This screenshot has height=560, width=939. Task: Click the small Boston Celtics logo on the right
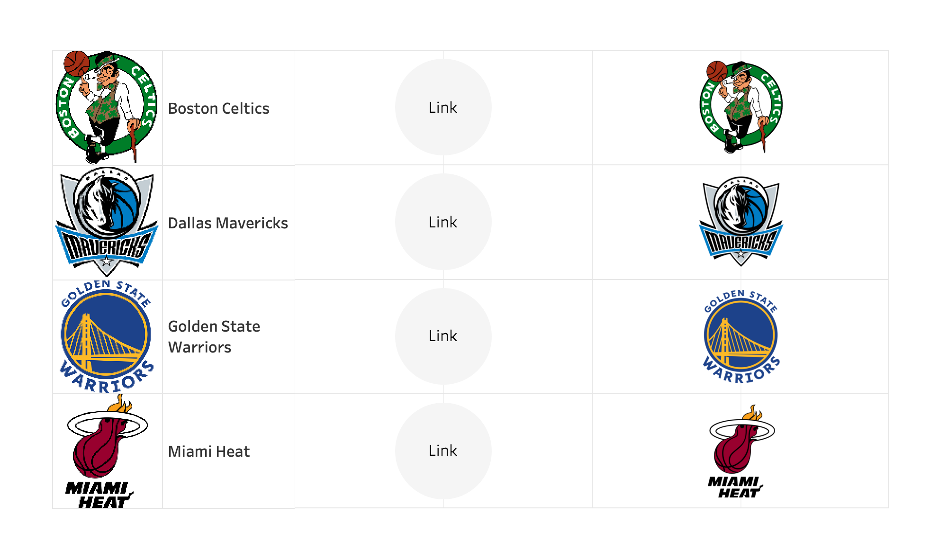tap(740, 107)
